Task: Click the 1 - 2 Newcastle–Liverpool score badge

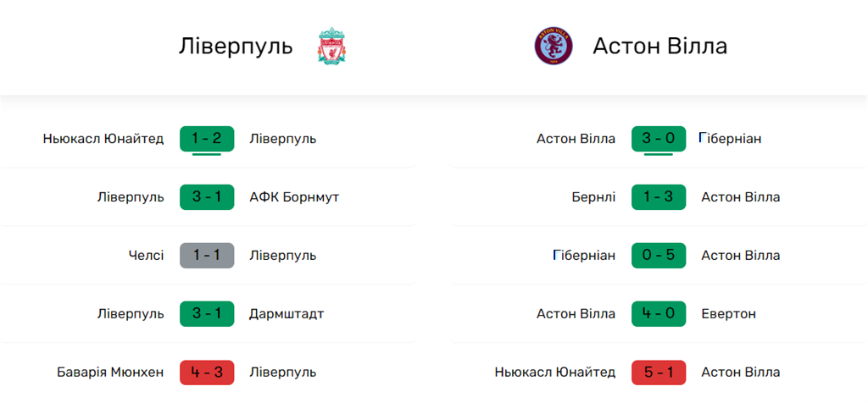Action: (x=207, y=138)
